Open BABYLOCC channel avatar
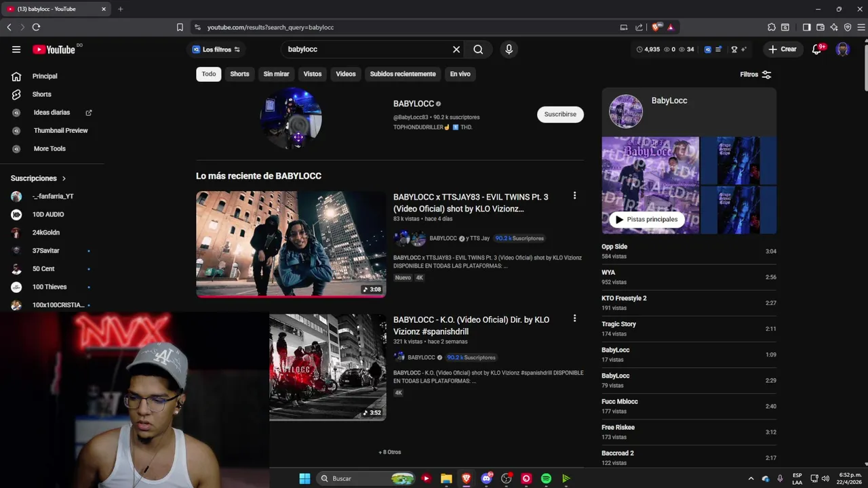 (x=291, y=117)
